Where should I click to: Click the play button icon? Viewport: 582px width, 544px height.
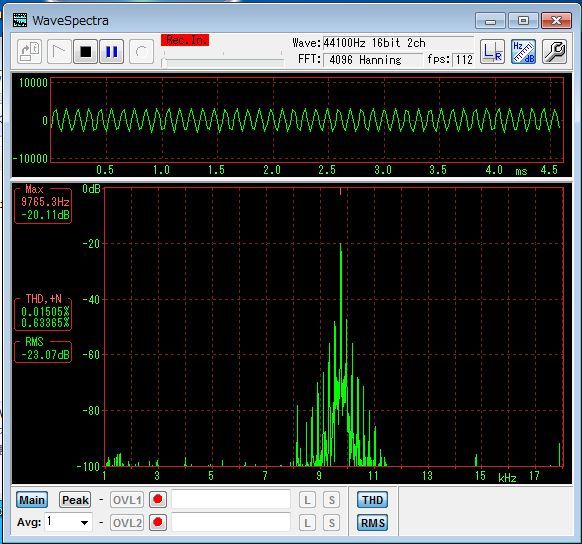tap(59, 52)
